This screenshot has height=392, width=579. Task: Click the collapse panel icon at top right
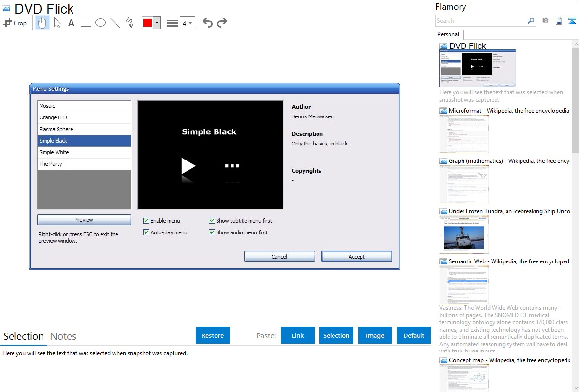pyautogui.click(x=572, y=21)
